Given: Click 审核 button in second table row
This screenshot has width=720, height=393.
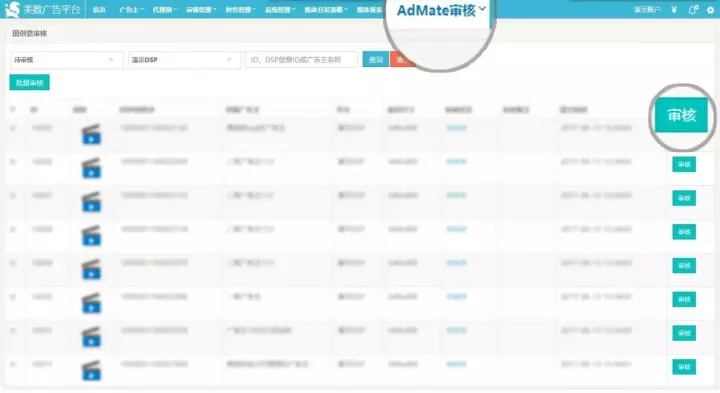Looking at the screenshot, I should [x=684, y=164].
